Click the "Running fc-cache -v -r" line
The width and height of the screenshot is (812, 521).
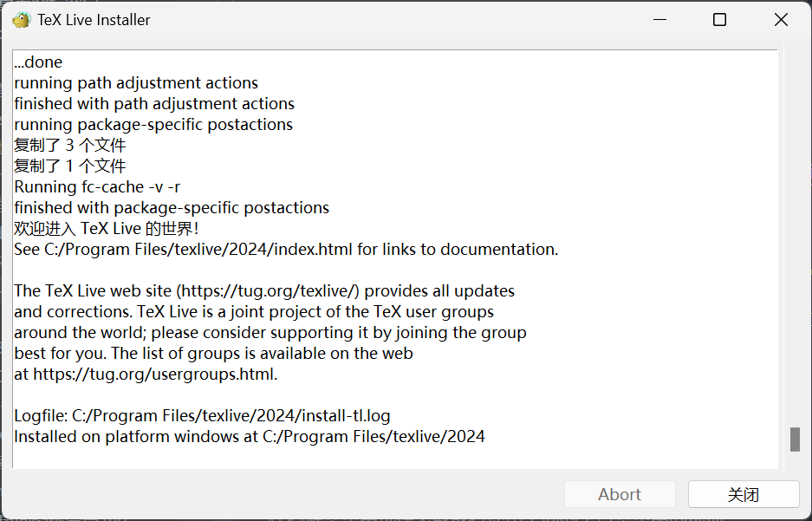coord(97,187)
